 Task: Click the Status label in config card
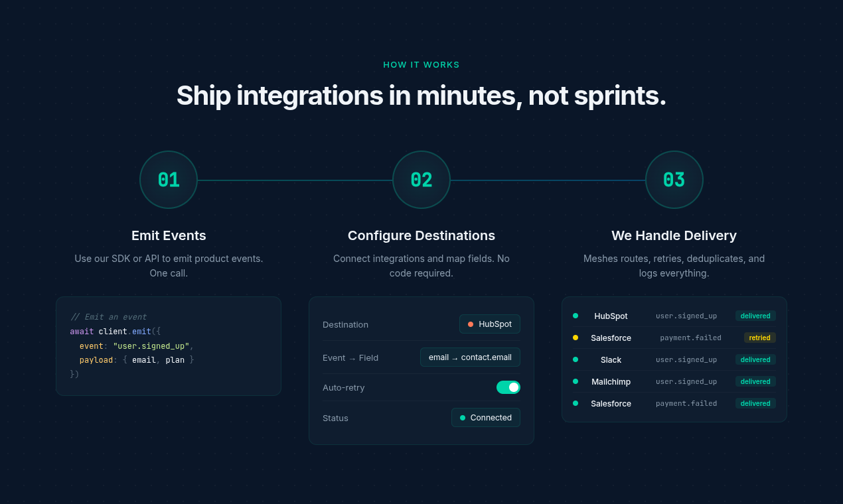335,418
